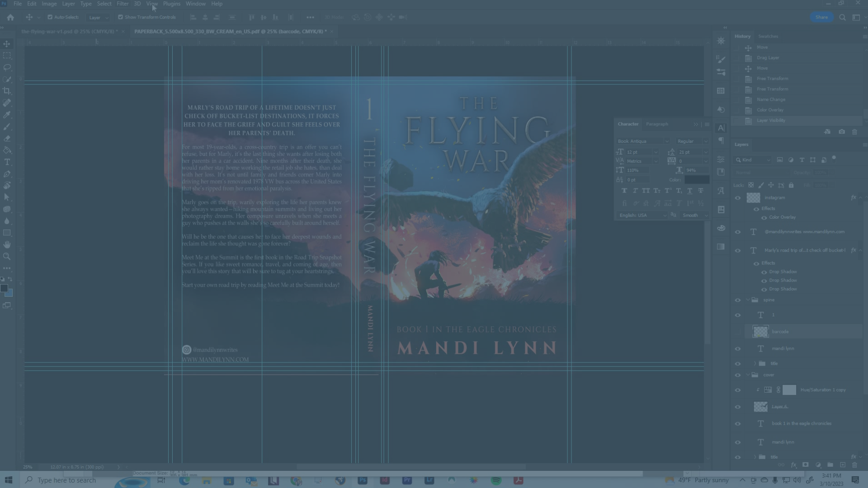Select the Lasso tool
The height and width of the screenshot is (488, 868).
(7, 67)
